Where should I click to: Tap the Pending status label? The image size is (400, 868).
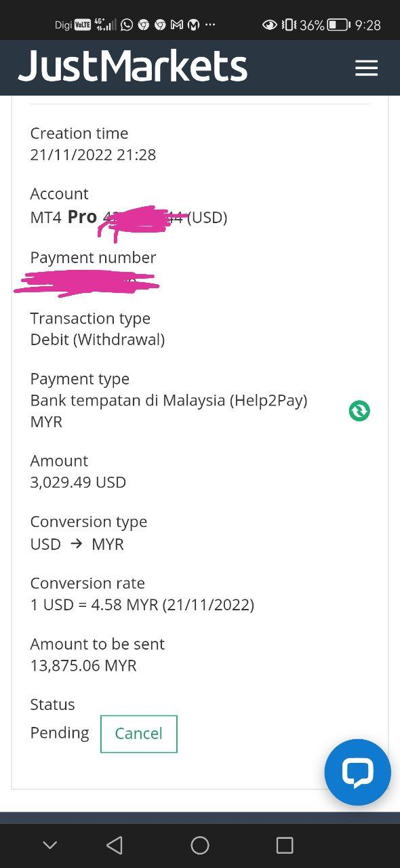(x=60, y=733)
